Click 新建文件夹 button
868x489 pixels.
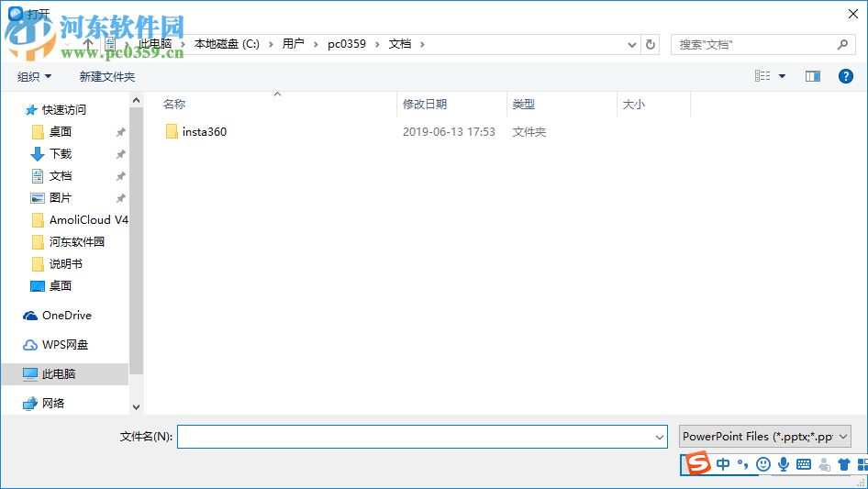[x=107, y=76]
